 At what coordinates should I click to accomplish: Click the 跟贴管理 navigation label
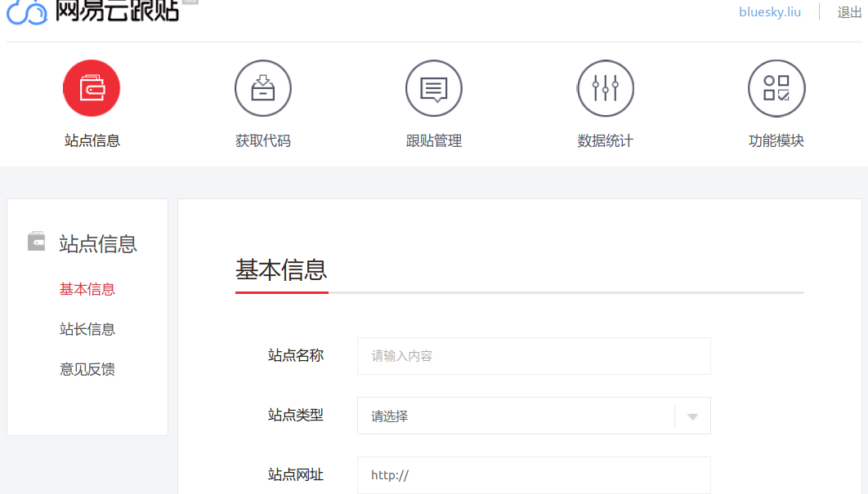(x=434, y=140)
